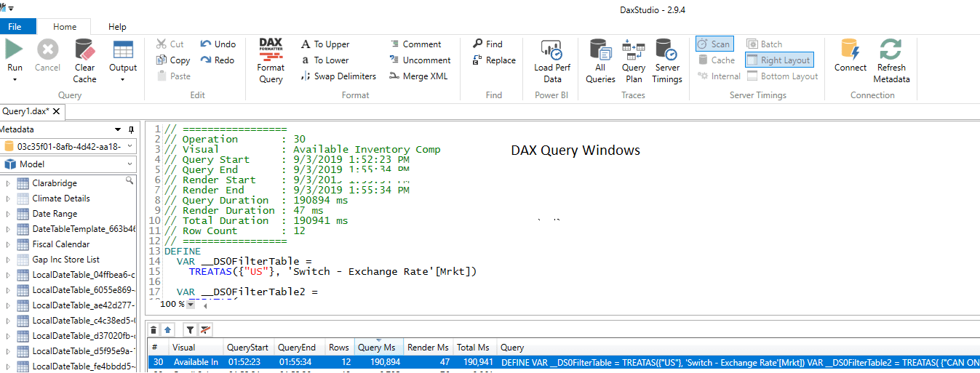The height and width of the screenshot is (373, 980).
Task: Open the quick access toolbar dropdown
Action: pos(12,7)
